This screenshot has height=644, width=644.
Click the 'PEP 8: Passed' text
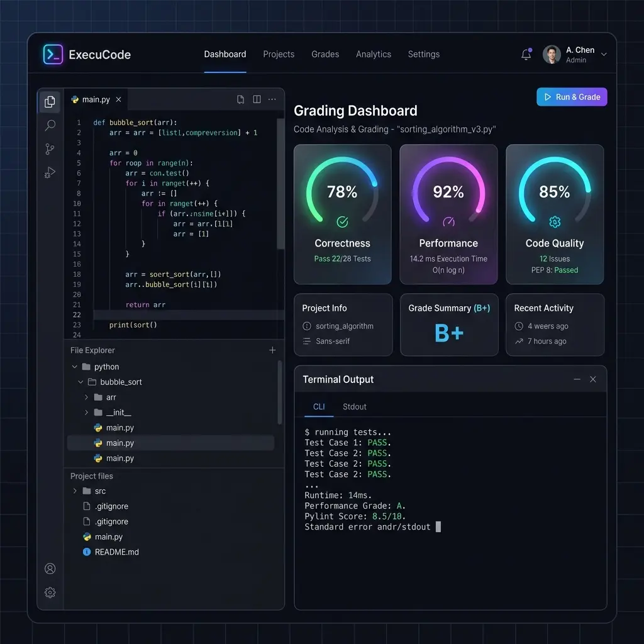555,270
